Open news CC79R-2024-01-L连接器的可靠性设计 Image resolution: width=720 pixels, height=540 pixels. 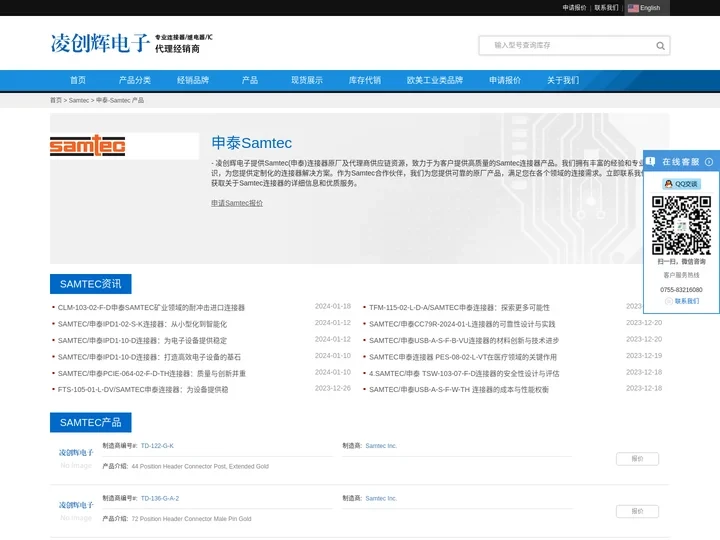(x=462, y=324)
